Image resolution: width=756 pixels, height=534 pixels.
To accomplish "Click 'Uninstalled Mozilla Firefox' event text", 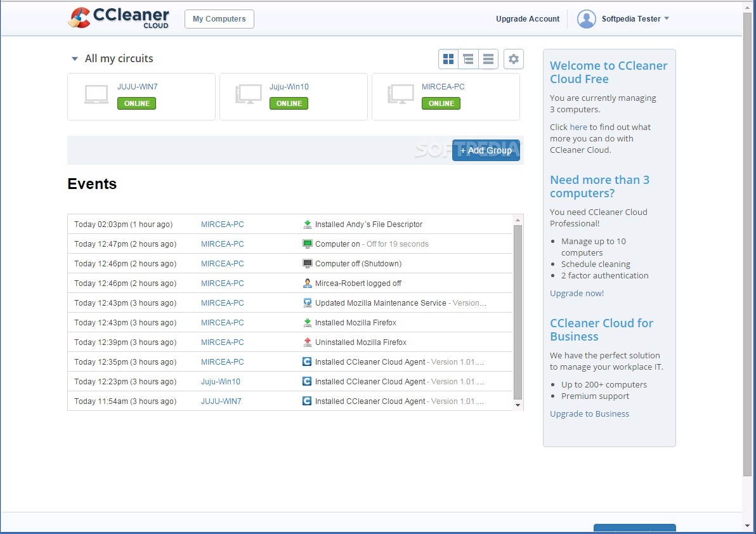I will coord(361,342).
